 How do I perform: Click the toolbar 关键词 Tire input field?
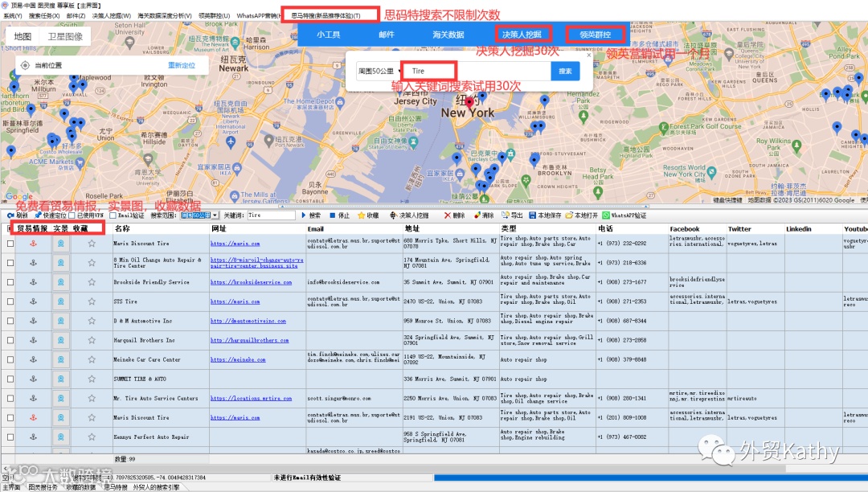point(271,215)
